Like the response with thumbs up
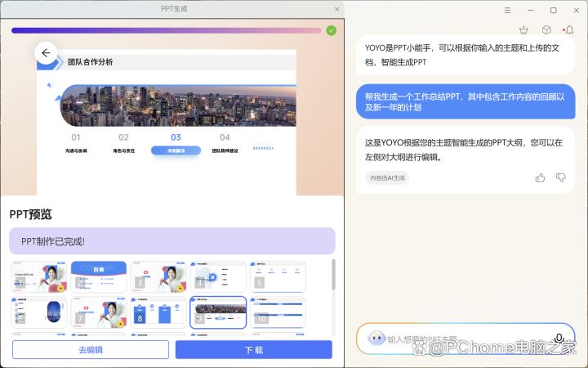The width and height of the screenshot is (588, 368). click(x=540, y=177)
